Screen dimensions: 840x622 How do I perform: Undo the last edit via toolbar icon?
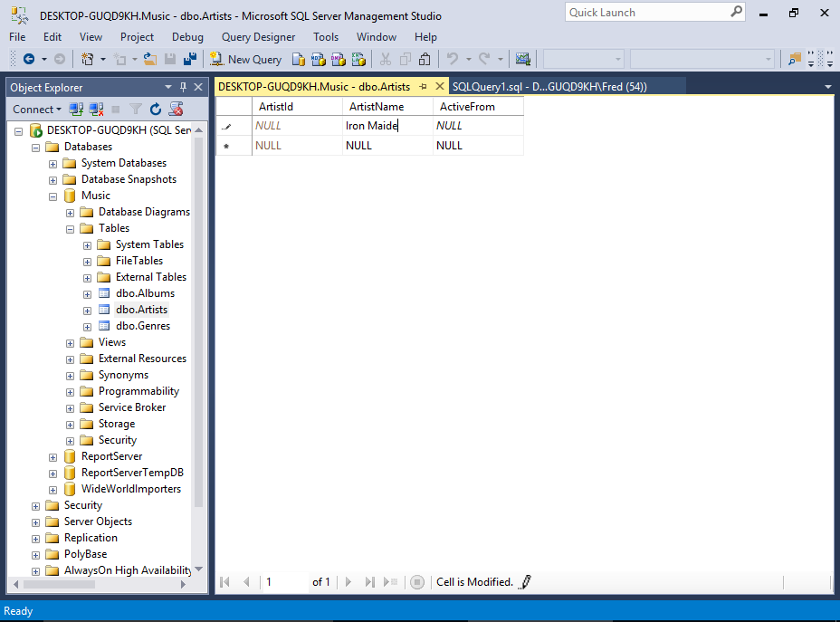(x=453, y=59)
